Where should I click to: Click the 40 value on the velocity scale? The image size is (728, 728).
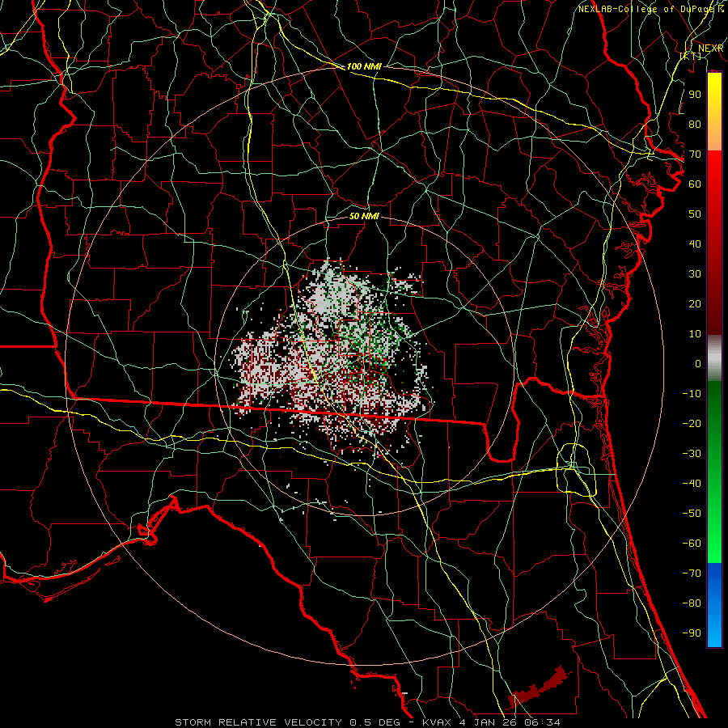click(695, 244)
